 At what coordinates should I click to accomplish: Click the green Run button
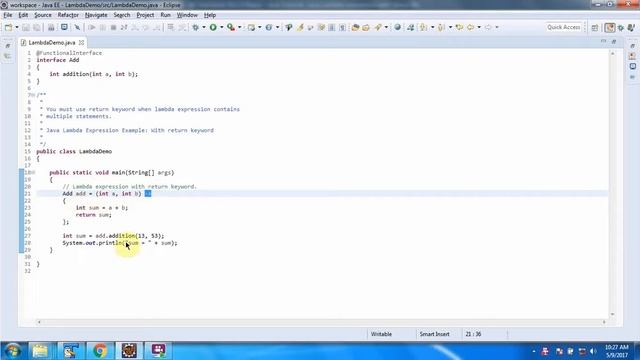point(213,27)
